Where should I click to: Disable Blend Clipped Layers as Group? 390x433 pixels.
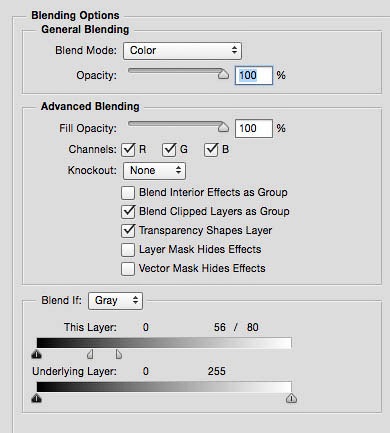(128, 212)
